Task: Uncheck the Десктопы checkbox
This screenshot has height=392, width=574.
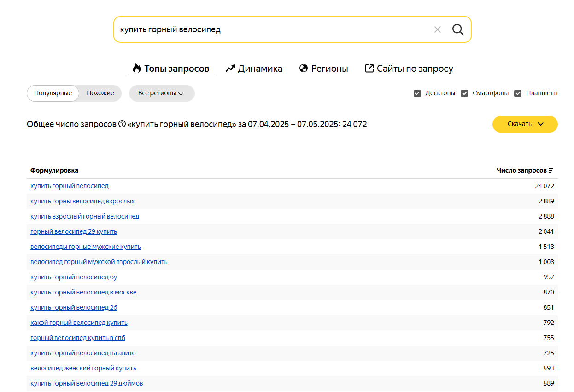Action: coord(417,93)
